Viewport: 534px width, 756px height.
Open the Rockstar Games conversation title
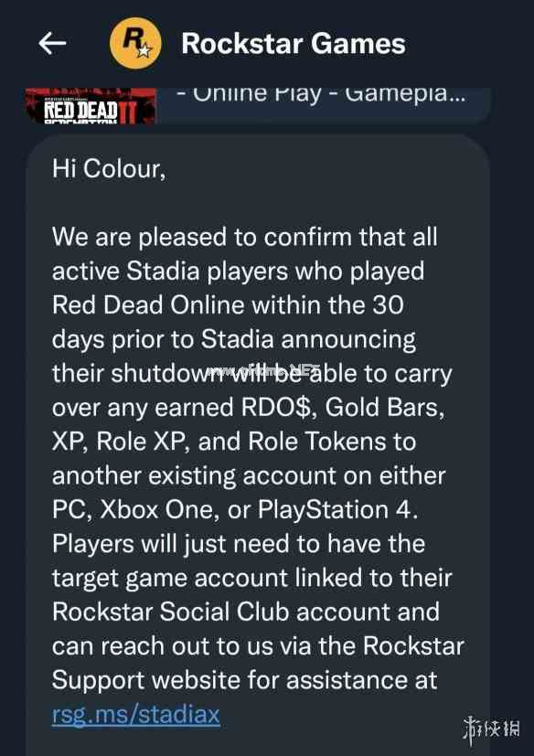tap(294, 43)
